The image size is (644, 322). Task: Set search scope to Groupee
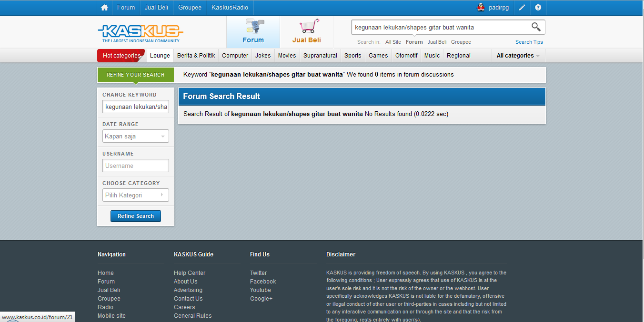coord(461,42)
